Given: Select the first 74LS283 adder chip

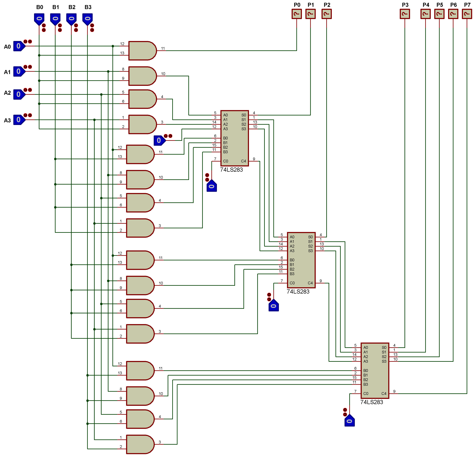Looking at the screenshot, I should [234, 138].
